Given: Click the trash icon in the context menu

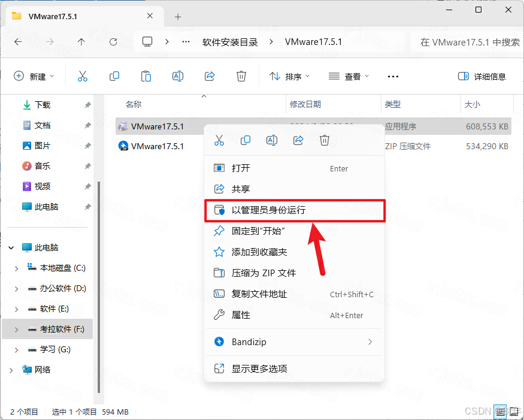Looking at the screenshot, I should [325, 140].
